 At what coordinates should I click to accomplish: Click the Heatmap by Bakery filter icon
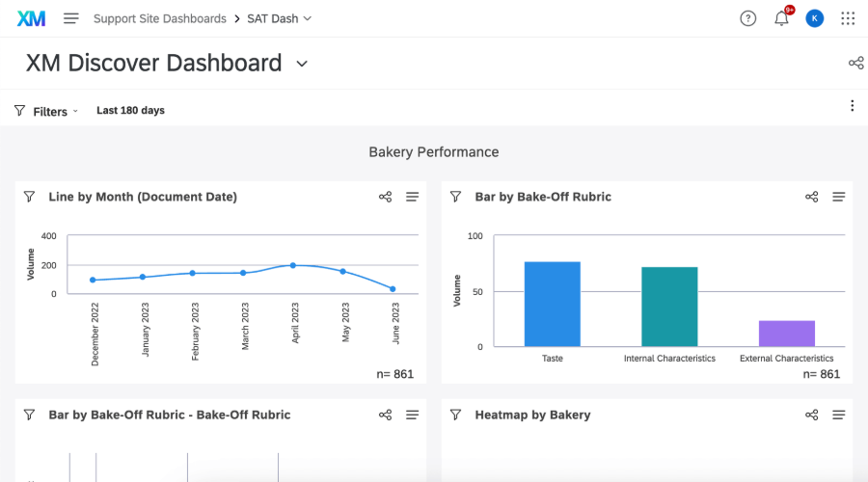pyautogui.click(x=455, y=415)
